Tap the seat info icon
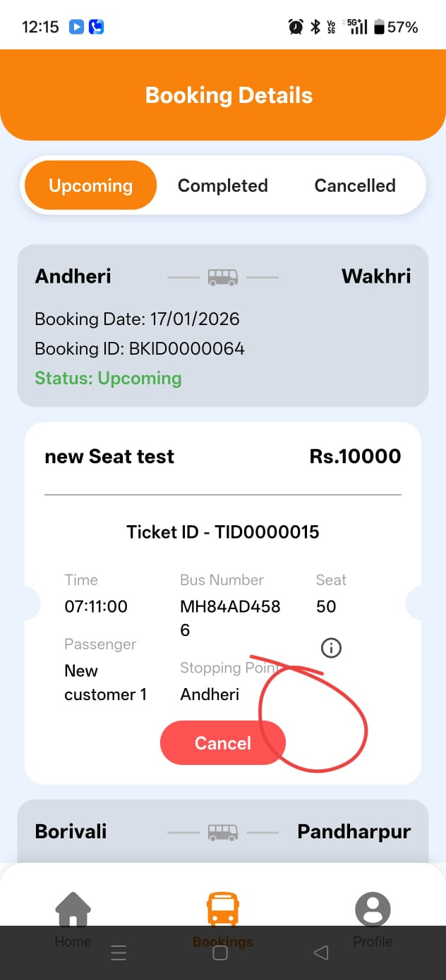446x980 pixels. coord(331,648)
